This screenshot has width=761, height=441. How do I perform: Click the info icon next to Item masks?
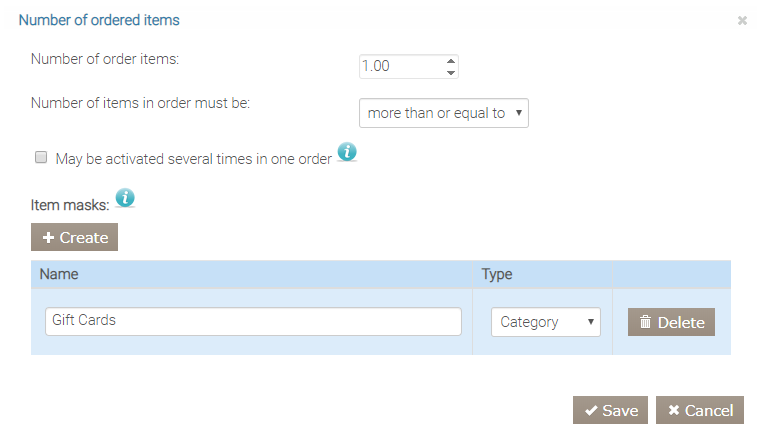(125, 198)
